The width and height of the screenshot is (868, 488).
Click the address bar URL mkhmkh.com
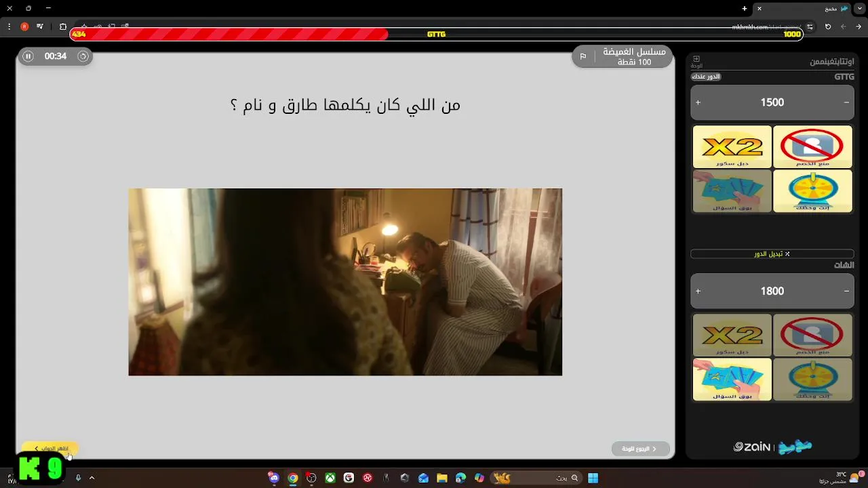(766, 27)
